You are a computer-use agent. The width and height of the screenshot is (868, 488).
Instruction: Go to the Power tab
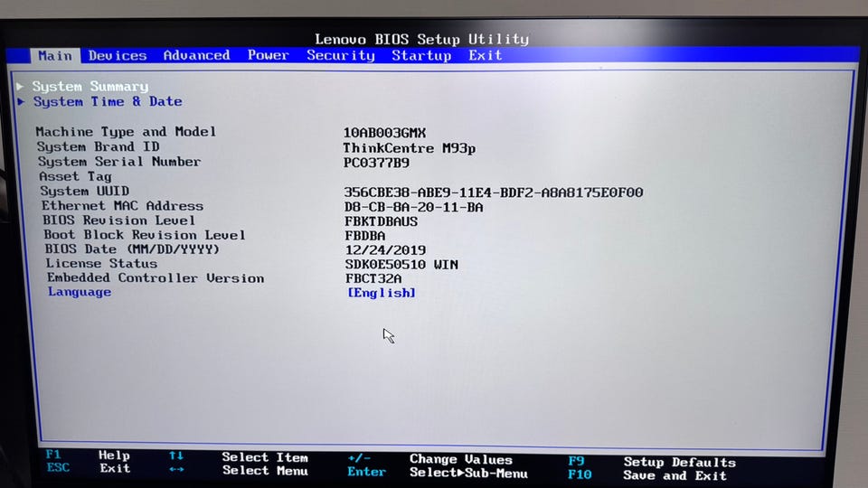[268, 55]
